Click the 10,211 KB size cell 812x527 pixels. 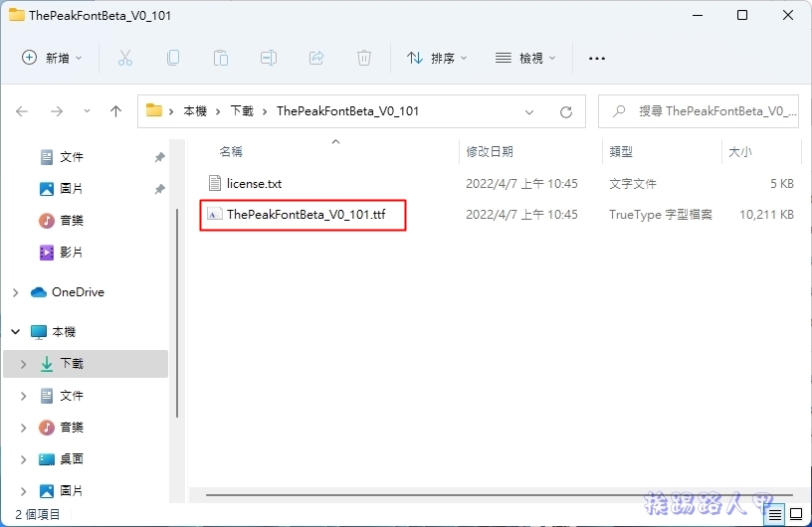point(767,215)
